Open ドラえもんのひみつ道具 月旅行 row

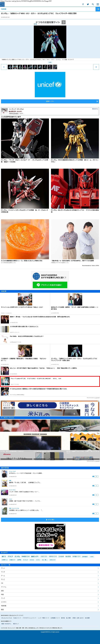50,391
